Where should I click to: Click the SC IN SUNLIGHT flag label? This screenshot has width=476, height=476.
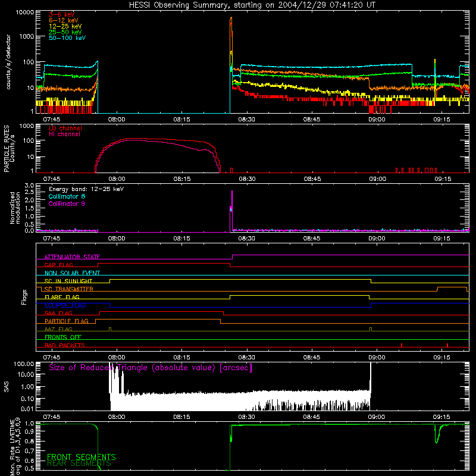(x=68, y=281)
